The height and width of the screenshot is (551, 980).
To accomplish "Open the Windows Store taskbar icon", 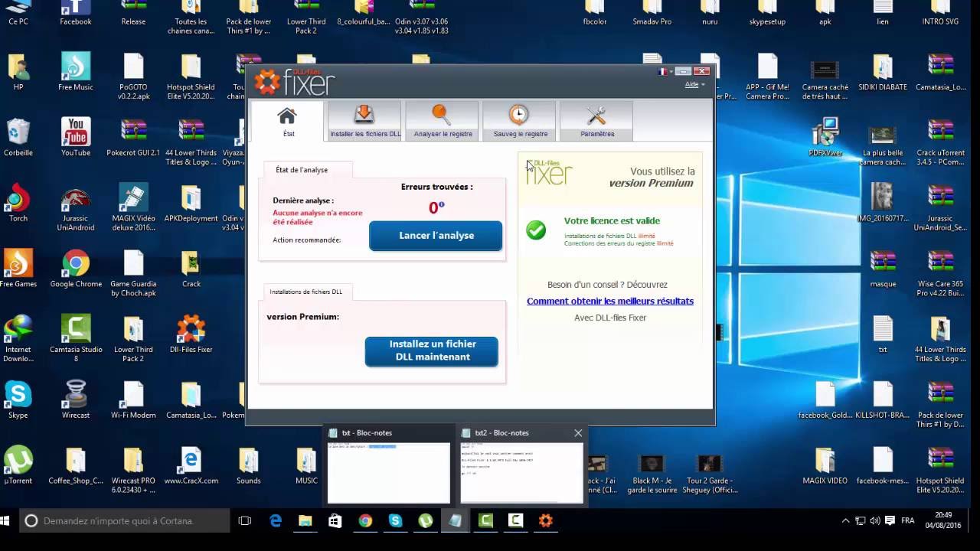I will point(335,520).
